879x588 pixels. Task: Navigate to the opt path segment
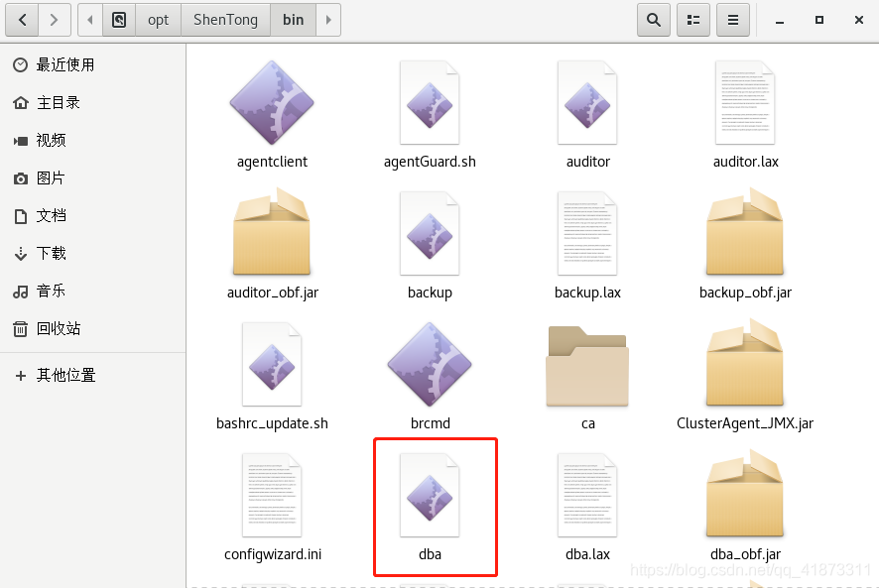(x=158, y=20)
